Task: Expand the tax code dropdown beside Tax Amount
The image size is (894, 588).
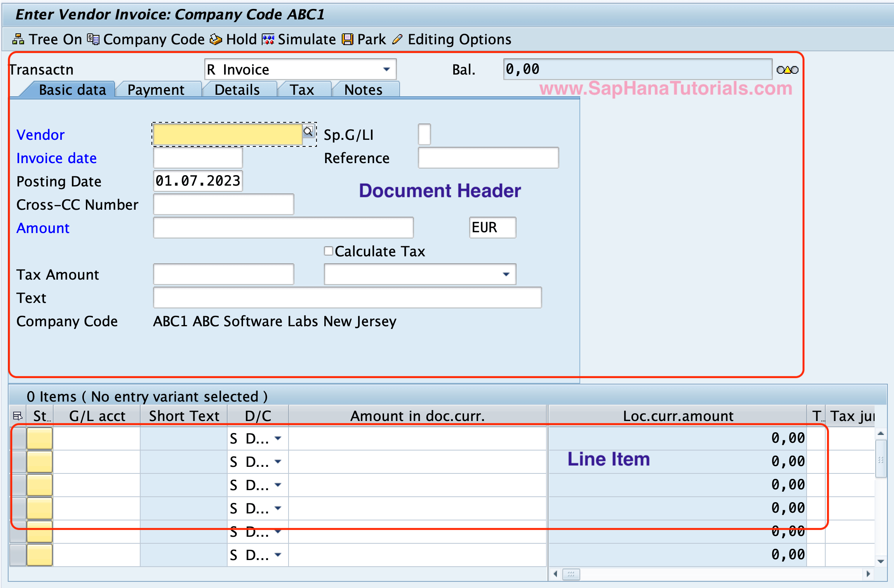Action: 505,274
